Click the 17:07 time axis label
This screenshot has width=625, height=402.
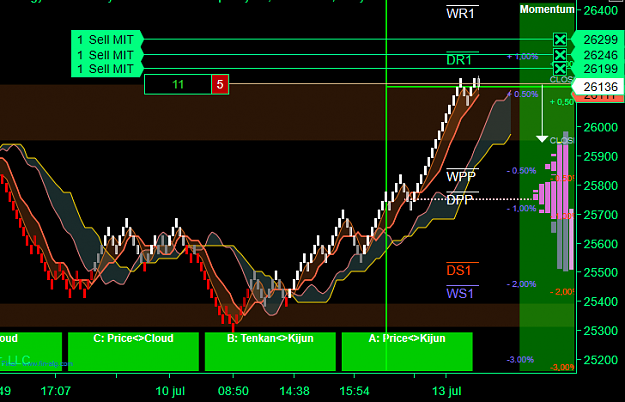tap(55, 391)
